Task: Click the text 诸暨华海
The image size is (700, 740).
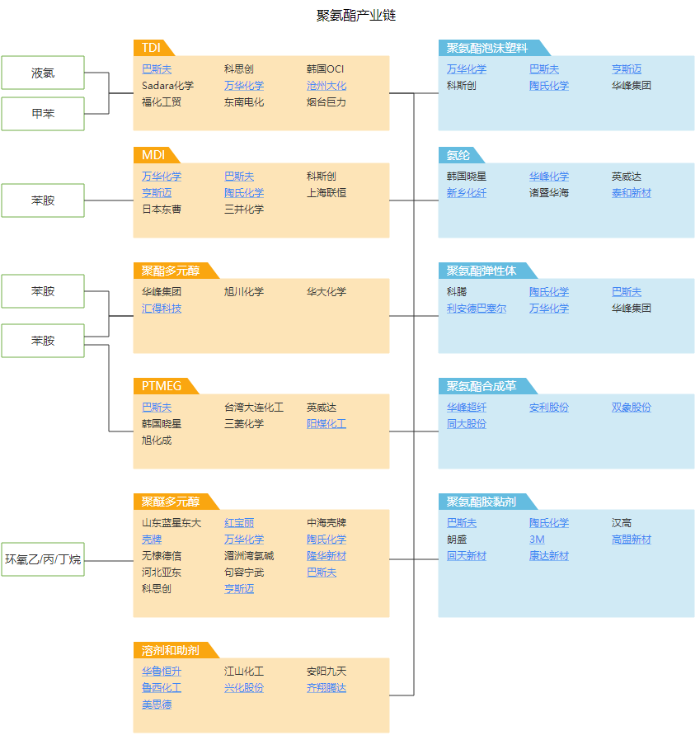Action: [549, 192]
